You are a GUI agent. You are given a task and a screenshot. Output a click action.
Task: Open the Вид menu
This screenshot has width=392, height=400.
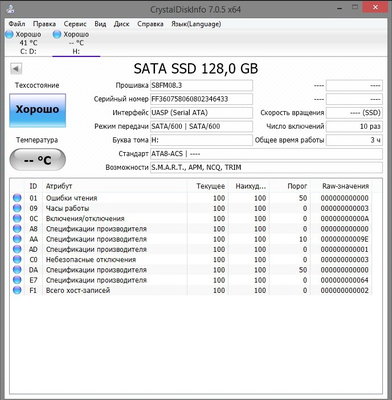pos(100,24)
